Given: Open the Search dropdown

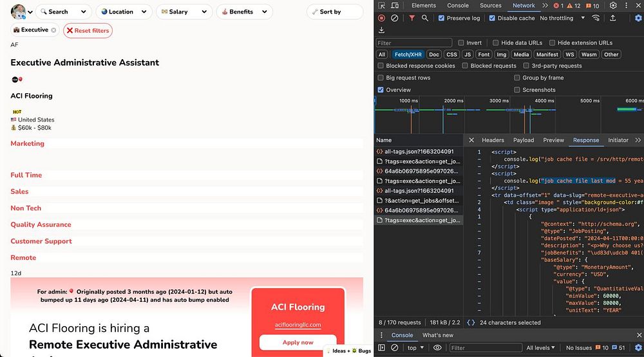Looking at the screenshot, I should pos(64,12).
